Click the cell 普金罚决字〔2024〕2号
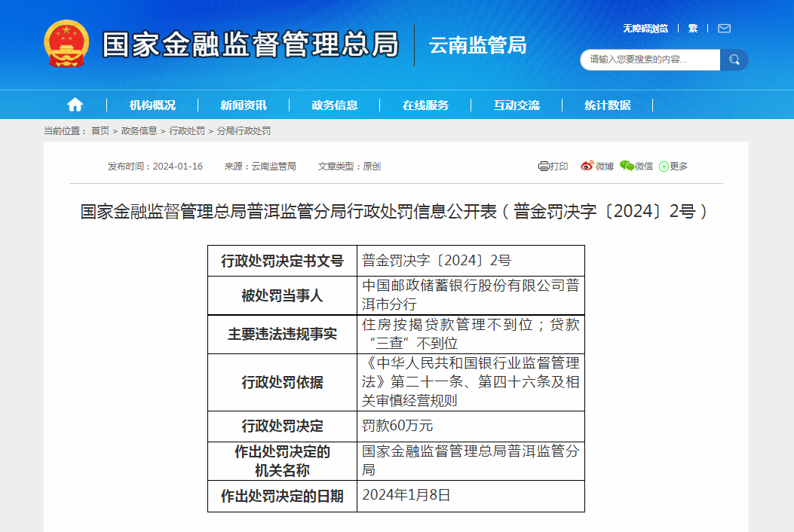 click(x=471, y=261)
